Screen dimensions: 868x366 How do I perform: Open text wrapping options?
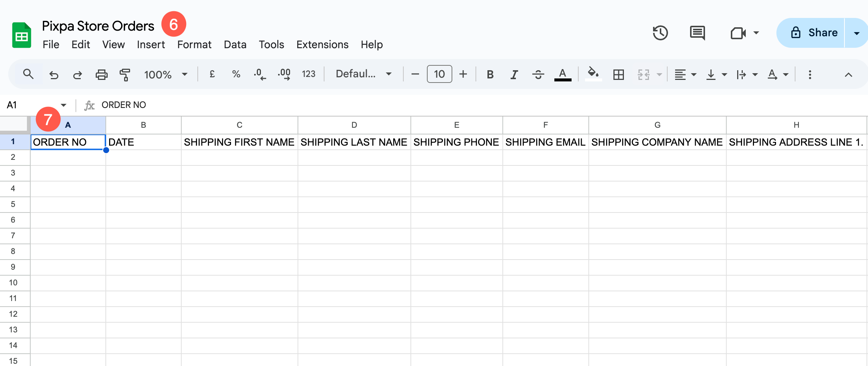coord(747,75)
